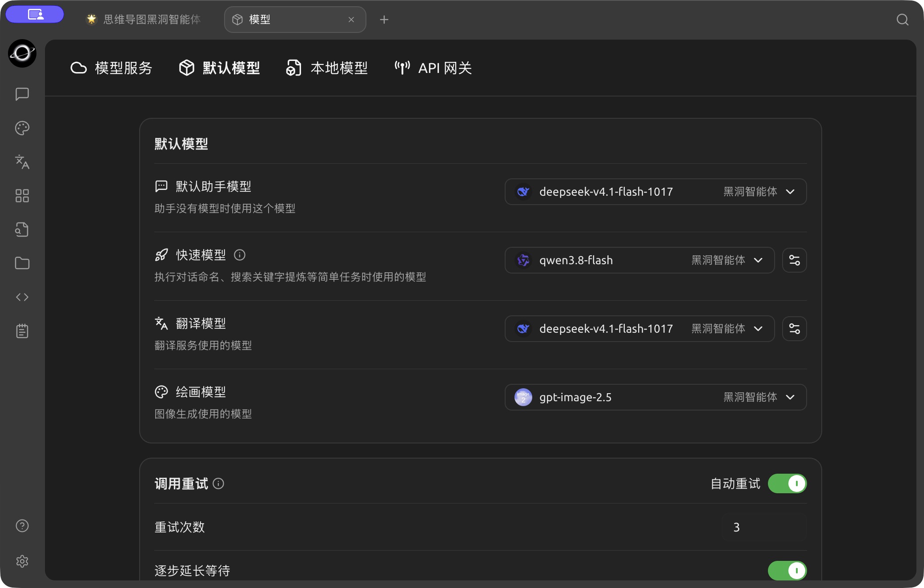924x588 pixels.
Task: Open settings sliders for 翻译模型
Action: point(795,329)
